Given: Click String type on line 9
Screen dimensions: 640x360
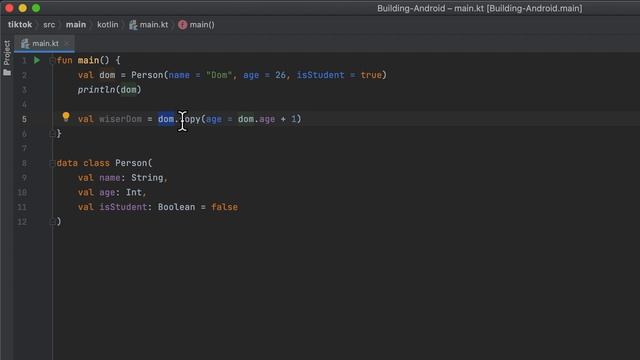Looking at the screenshot, I should [x=147, y=178].
